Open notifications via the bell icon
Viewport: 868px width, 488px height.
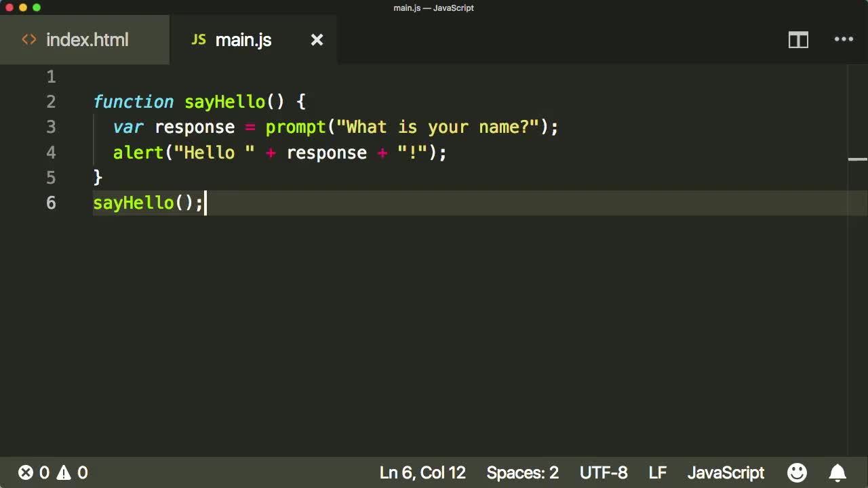tap(838, 472)
